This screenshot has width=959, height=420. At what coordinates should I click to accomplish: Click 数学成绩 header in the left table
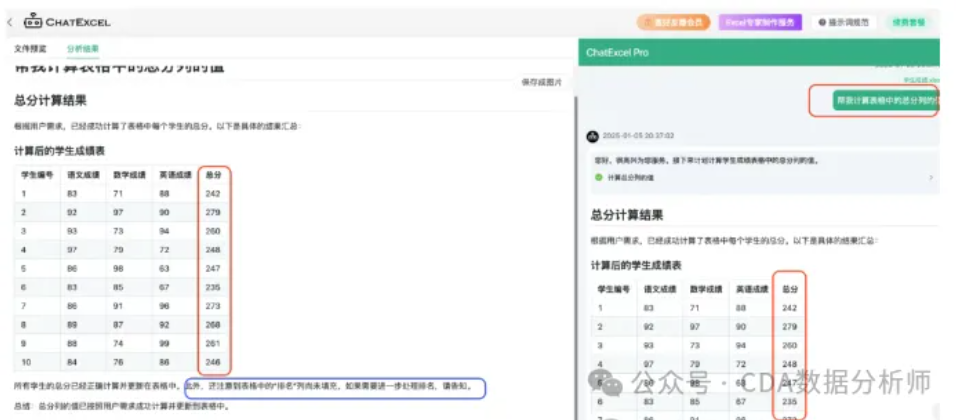pyautogui.click(x=128, y=174)
